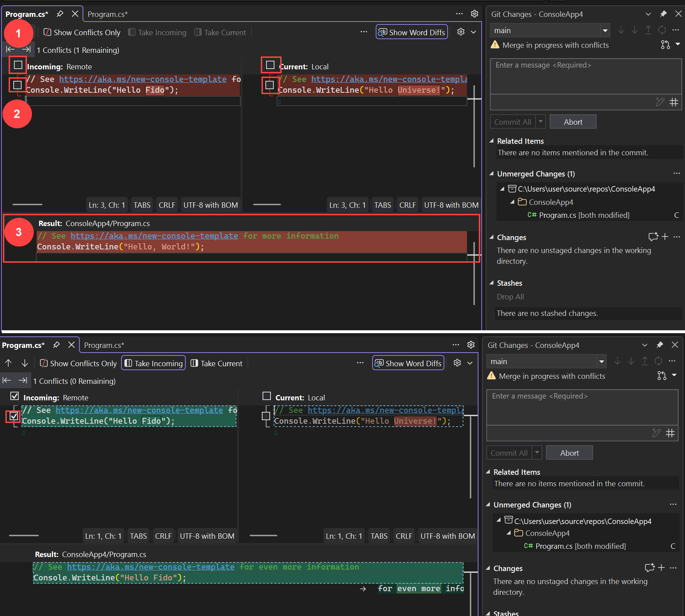Refresh the Git Changes panel
Image resolution: width=685 pixels, height=616 pixels.
tap(662, 30)
